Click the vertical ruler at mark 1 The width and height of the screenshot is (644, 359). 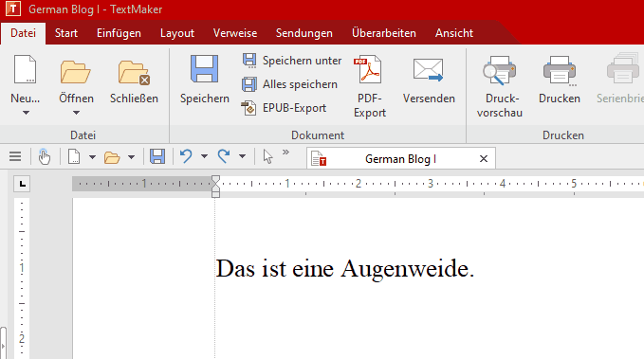[22, 269]
